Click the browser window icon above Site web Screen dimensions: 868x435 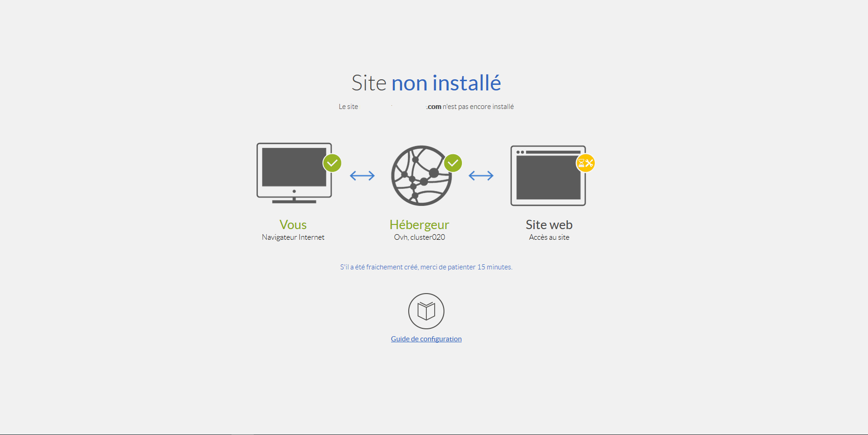tap(548, 176)
